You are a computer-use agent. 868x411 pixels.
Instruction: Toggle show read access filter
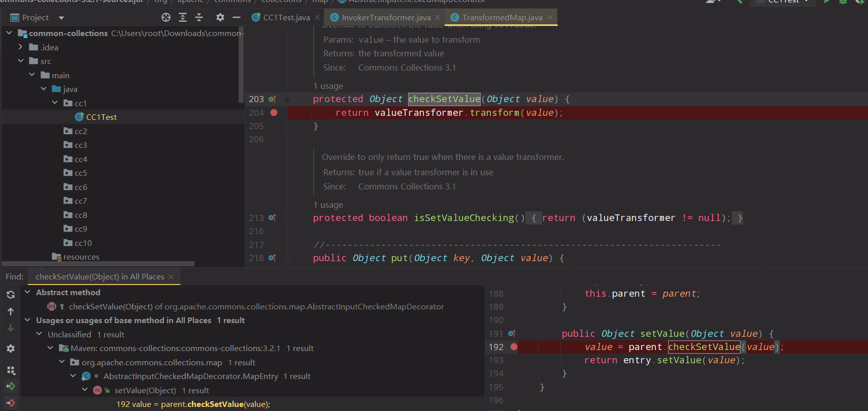coord(11,387)
